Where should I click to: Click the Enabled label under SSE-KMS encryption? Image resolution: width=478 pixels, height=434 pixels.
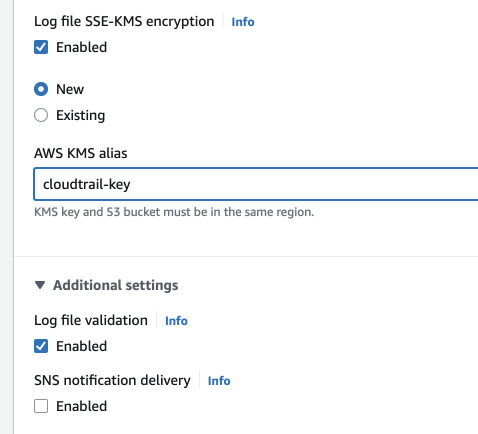[x=81, y=47]
